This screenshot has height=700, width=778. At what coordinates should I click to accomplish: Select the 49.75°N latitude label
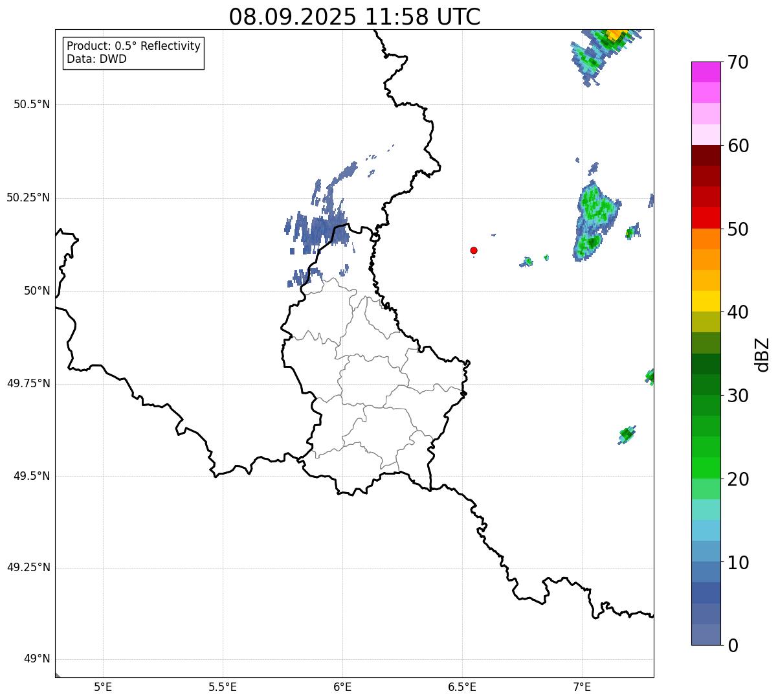pos(28,383)
